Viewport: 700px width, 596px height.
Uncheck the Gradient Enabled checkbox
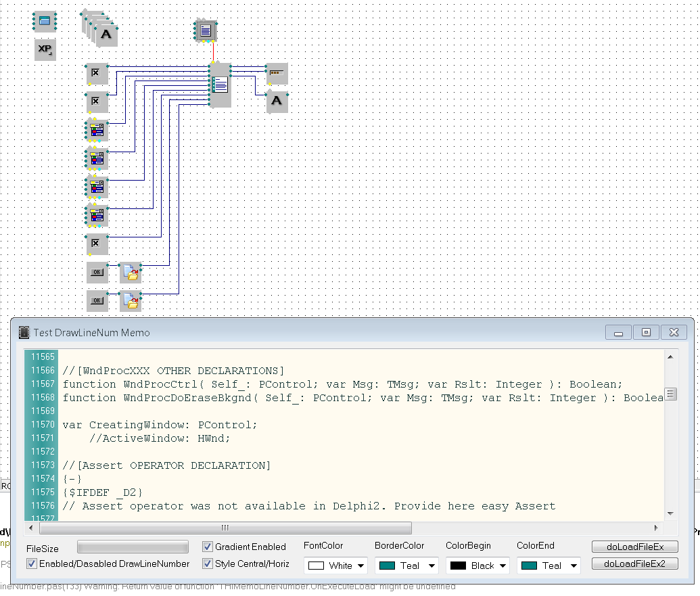click(x=208, y=547)
